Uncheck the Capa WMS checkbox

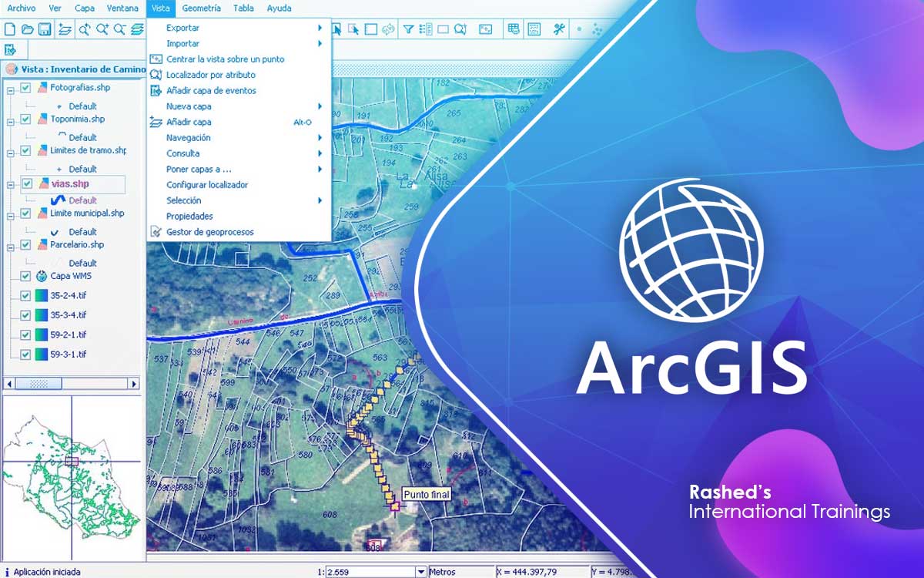pos(26,276)
